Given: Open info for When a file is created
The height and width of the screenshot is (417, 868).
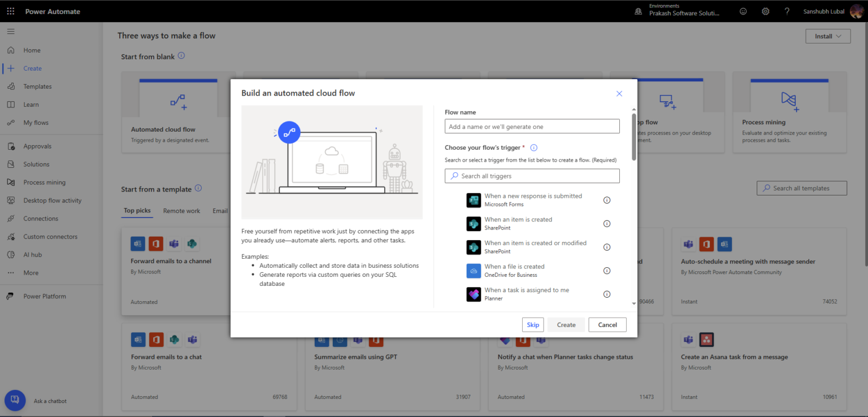Looking at the screenshot, I should click(607, 271).
